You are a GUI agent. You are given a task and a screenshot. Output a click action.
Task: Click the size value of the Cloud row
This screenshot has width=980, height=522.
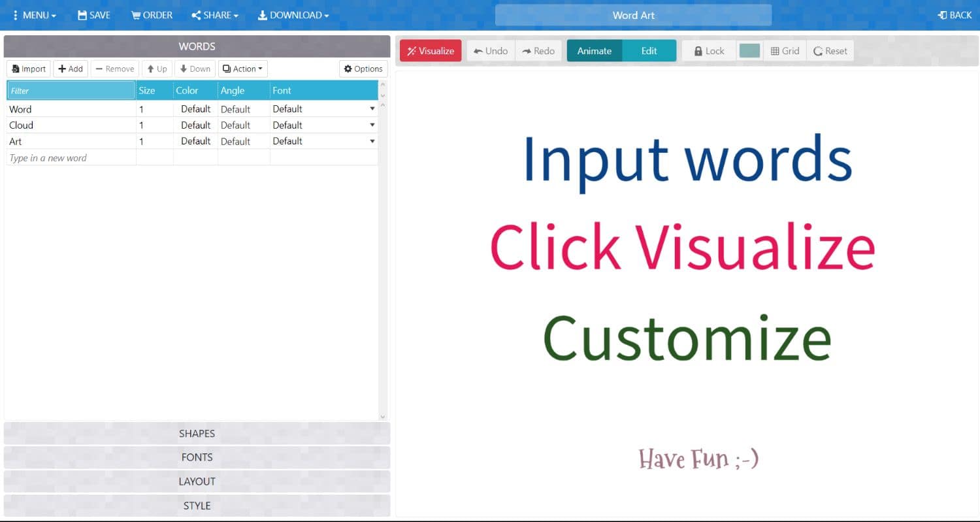click(154, 125)
